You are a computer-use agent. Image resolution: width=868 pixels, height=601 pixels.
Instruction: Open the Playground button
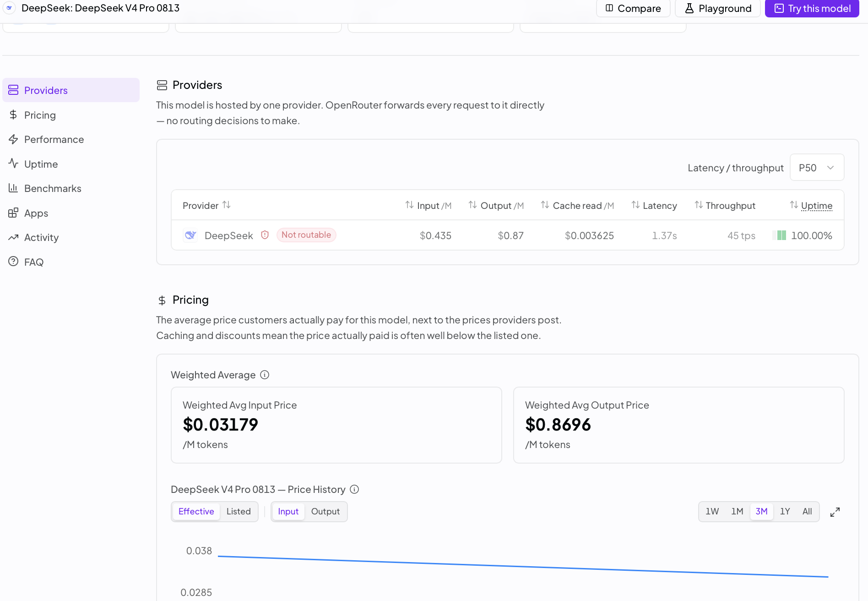tap(718, 8)
